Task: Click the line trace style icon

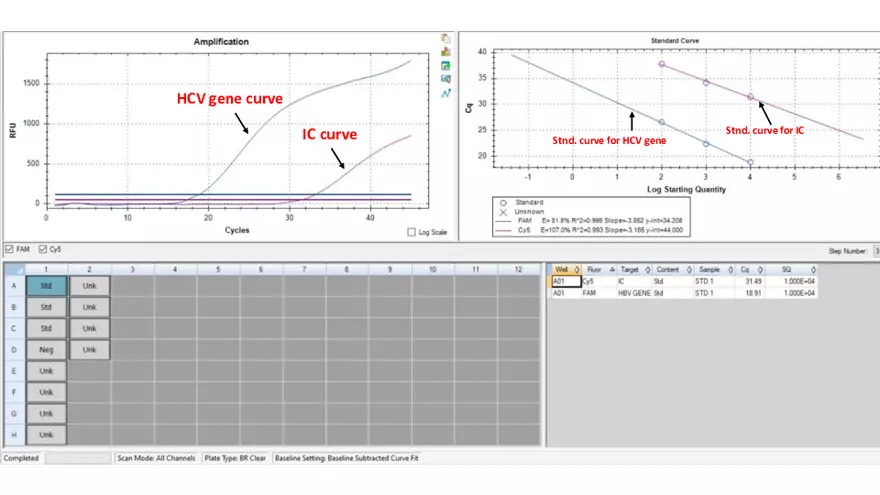Action: [x=445, y=92]
